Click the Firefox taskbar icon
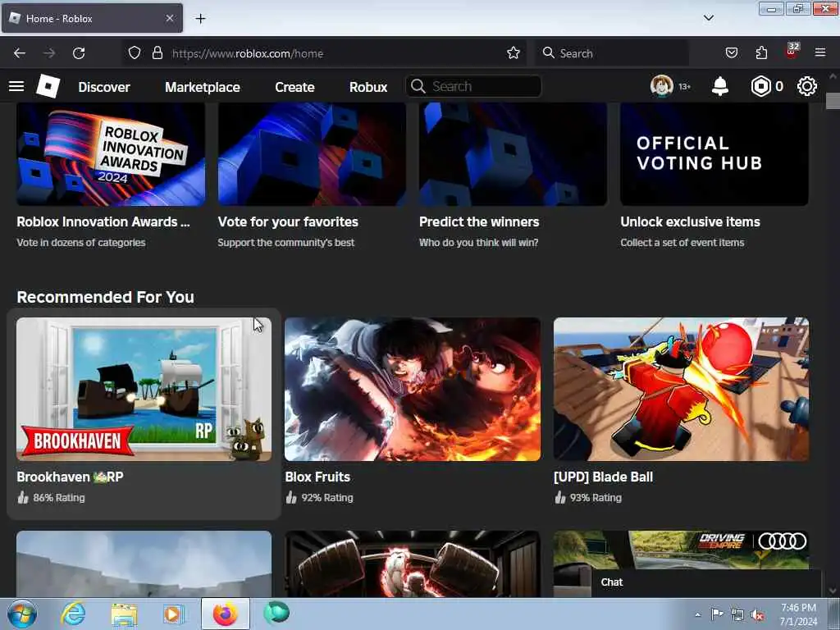 tap(226, 614)
